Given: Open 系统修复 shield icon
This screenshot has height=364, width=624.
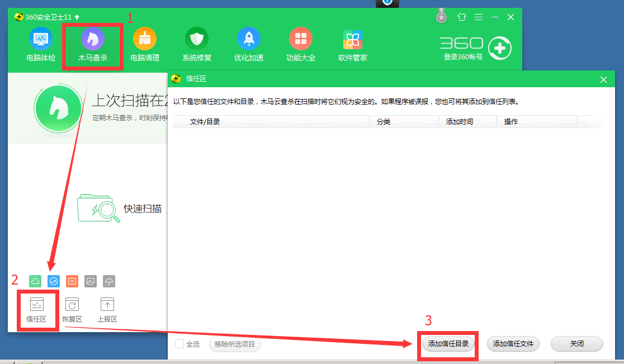Looking at the screenshot, I should pyautogui.click(x=197, y=44).
